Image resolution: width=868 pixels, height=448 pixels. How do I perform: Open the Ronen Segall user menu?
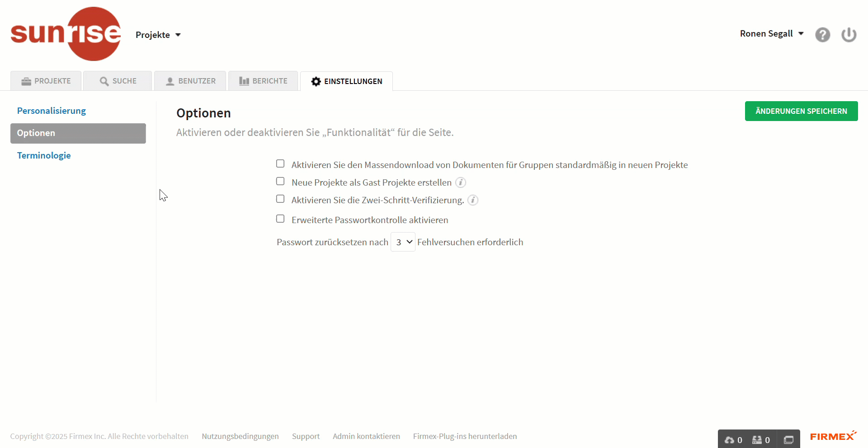tap(772, 34)
